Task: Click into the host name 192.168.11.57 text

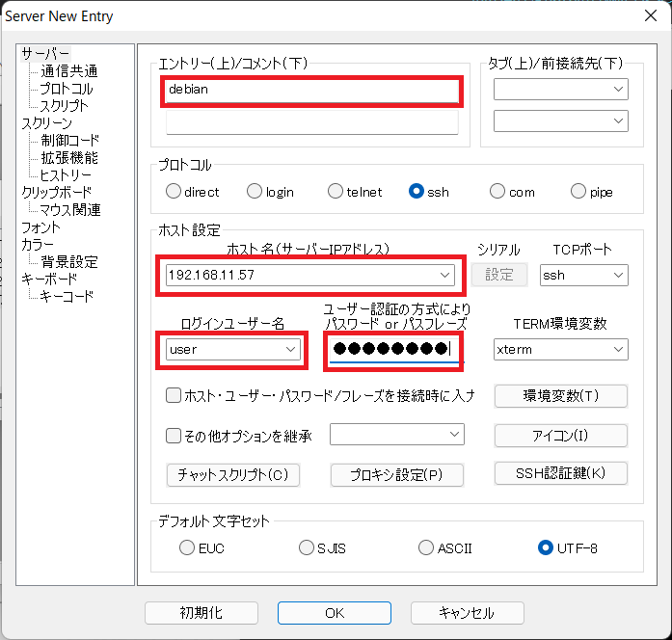Action: tap(212, 275)
